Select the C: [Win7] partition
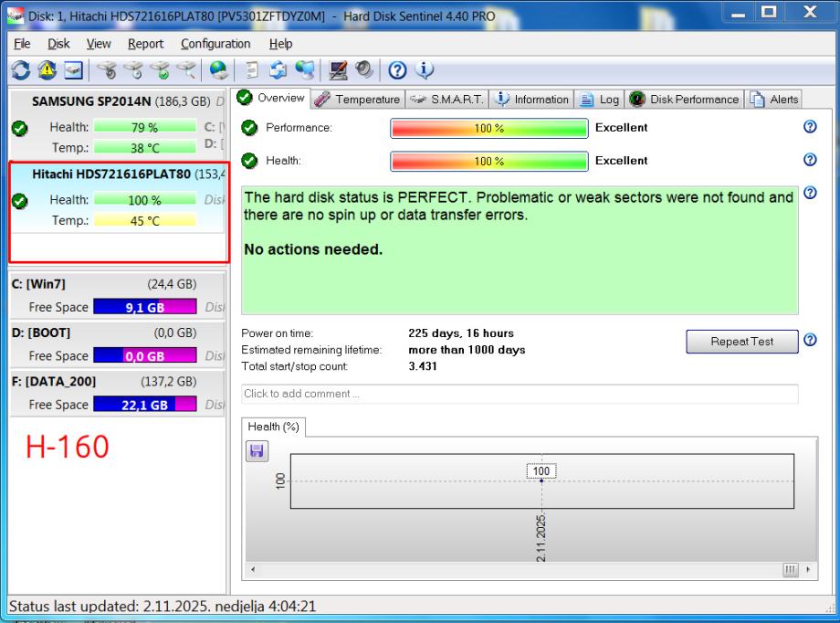The width and height of the screenshot is (840, 623). [117, 295]
